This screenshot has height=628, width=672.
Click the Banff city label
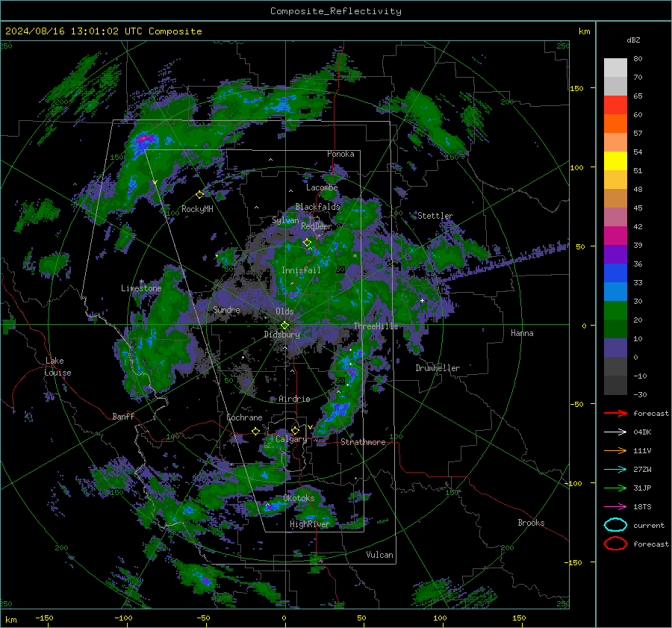click(x=123, y=416)
